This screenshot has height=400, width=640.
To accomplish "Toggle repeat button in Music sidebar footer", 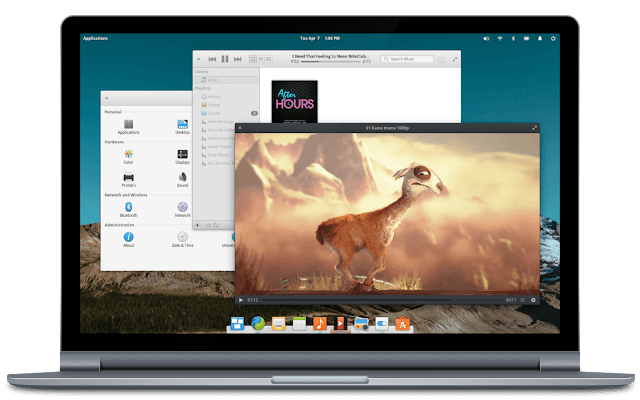I will click(x=216, y=225).
